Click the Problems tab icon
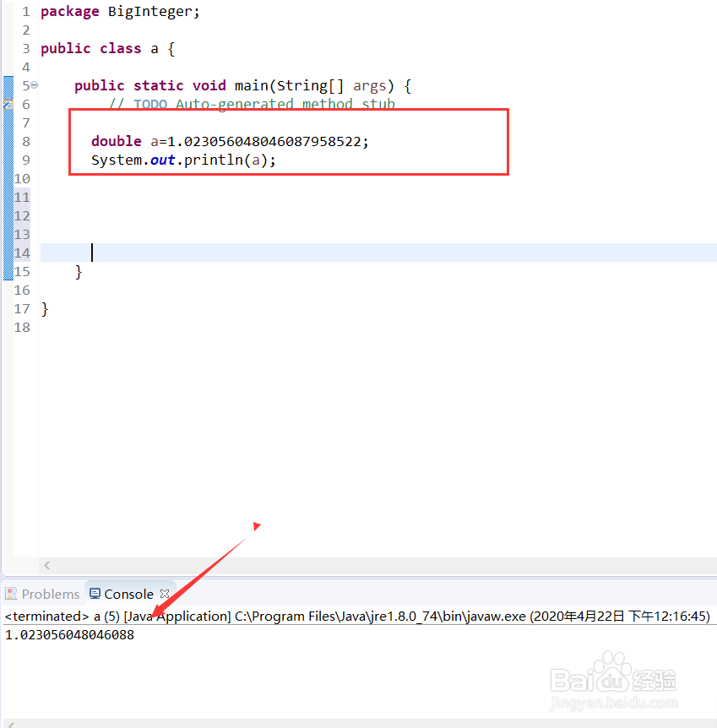Viewport: 717px width, 728px height. click(11, 594)
